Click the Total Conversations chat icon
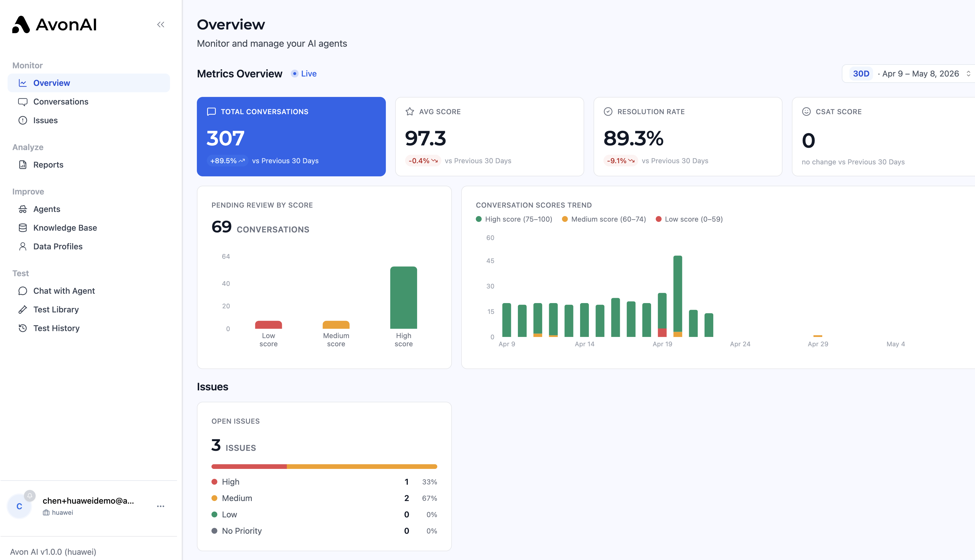 click(211, 112)
